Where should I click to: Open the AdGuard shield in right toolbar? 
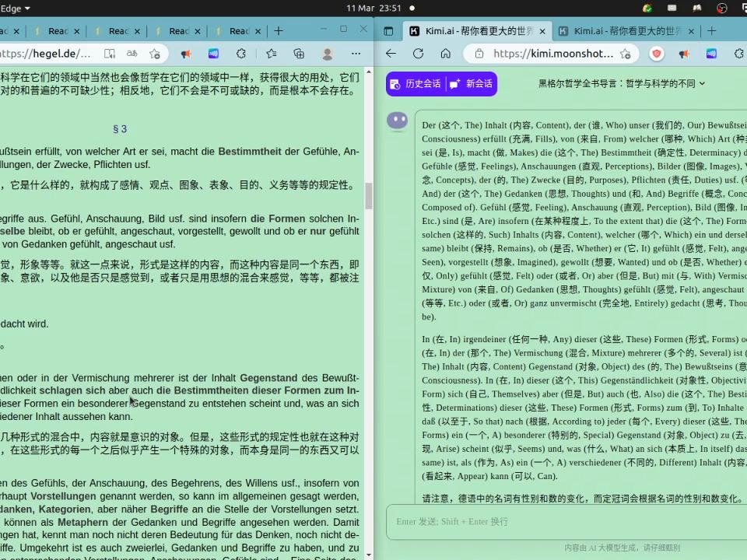pyautogui.click(x=656, y=54)
